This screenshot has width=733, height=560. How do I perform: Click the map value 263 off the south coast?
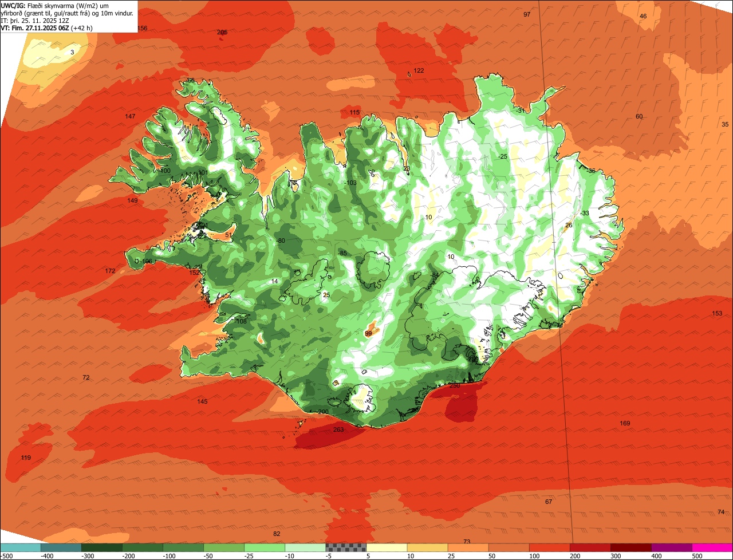pyautogui.click(x=338, y=429)
